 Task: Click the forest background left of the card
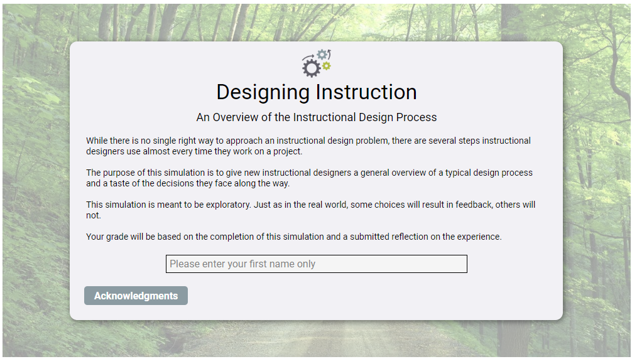point(35,188)
